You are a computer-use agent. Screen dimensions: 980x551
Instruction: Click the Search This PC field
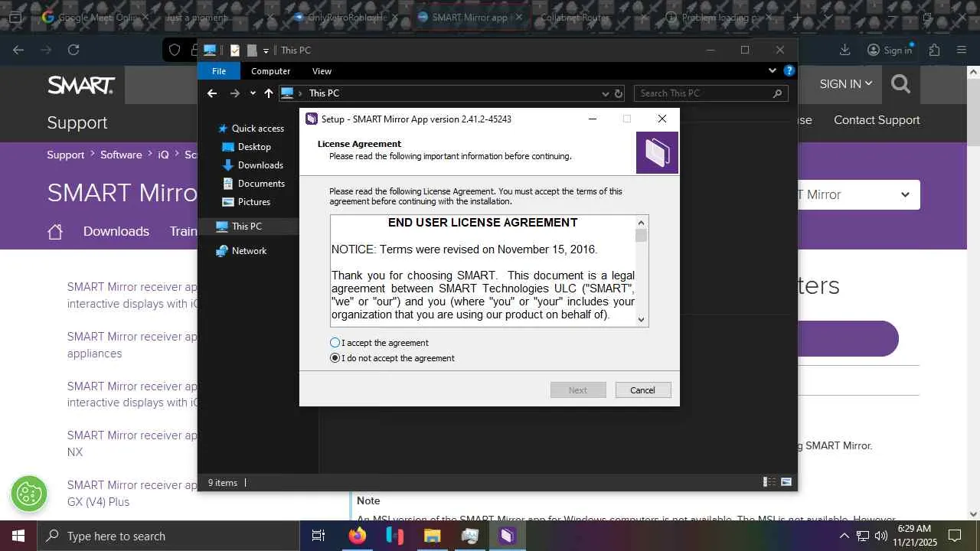coord(710,93)
